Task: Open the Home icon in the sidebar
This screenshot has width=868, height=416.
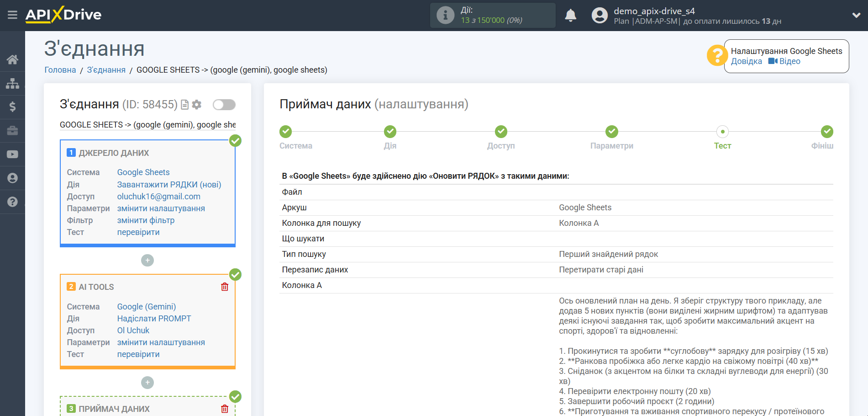Action: [12, 59]
